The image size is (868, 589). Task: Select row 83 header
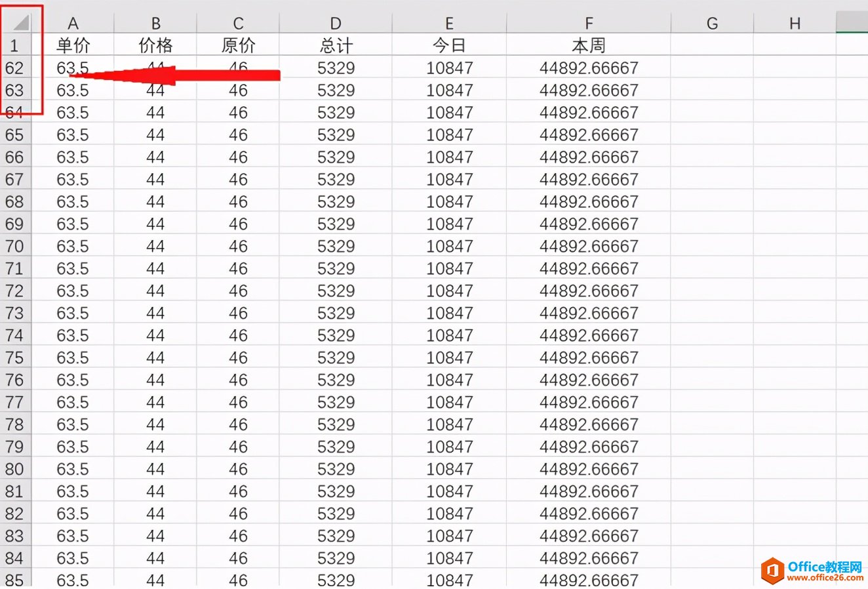(x=15, y=536)
